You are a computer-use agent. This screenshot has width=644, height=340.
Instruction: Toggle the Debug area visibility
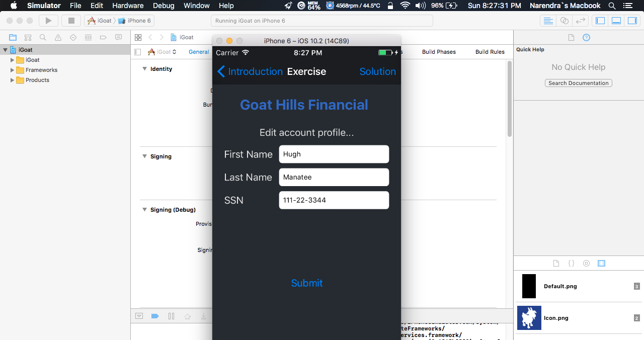616,21
